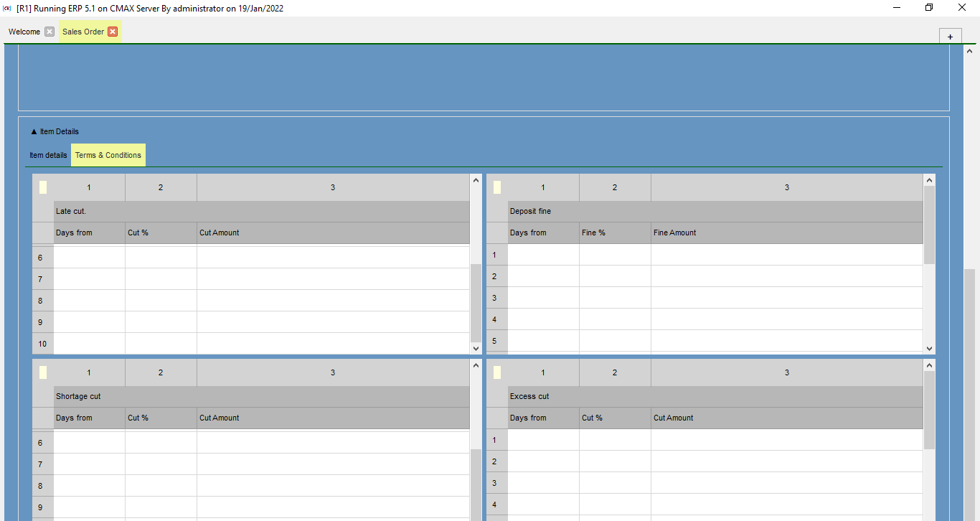Select the Terms & Conditions tab

108,155
